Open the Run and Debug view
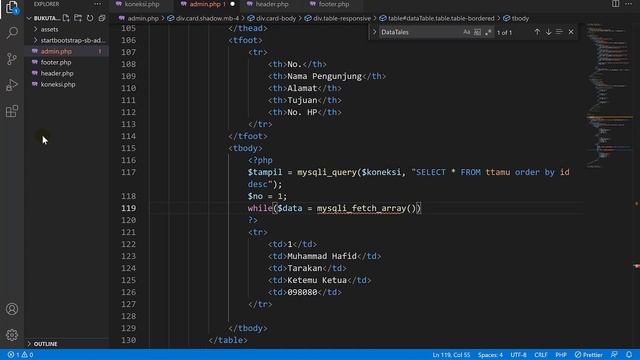640x360 pixels. (12, 85)
